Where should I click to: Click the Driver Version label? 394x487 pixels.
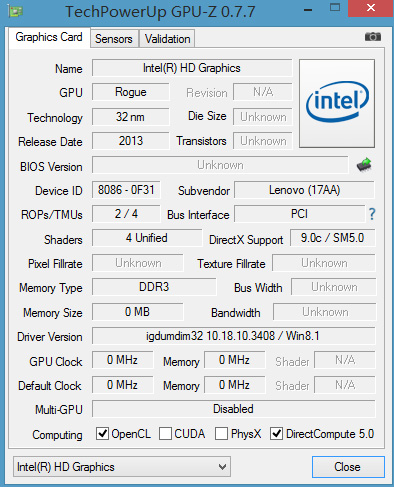(50, 337)
